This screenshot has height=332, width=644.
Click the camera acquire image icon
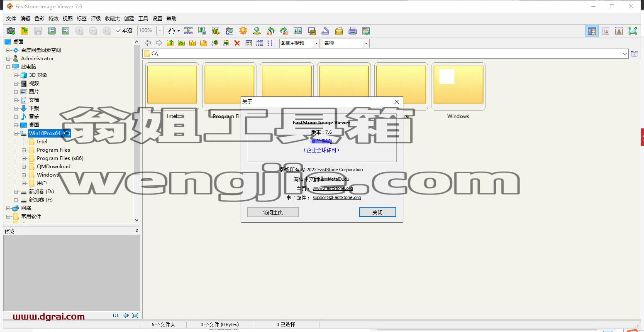(x=11, y=31)
